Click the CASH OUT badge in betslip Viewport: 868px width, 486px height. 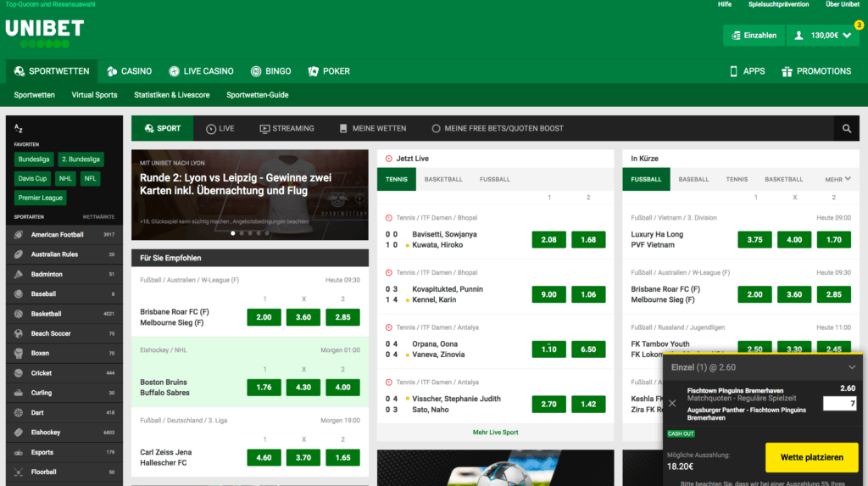point(681,434)
